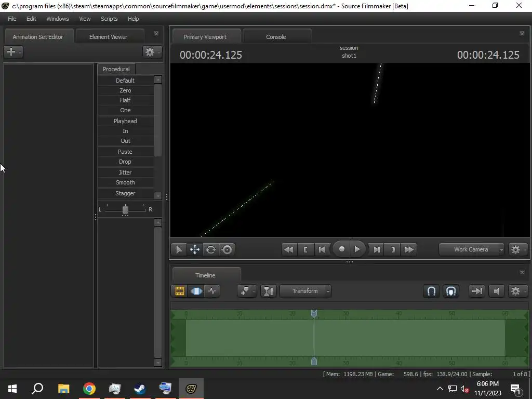The height and width of the screenshot is (399, 532).
Task: Apply the Default preset
Action: (x=125, y=81)
